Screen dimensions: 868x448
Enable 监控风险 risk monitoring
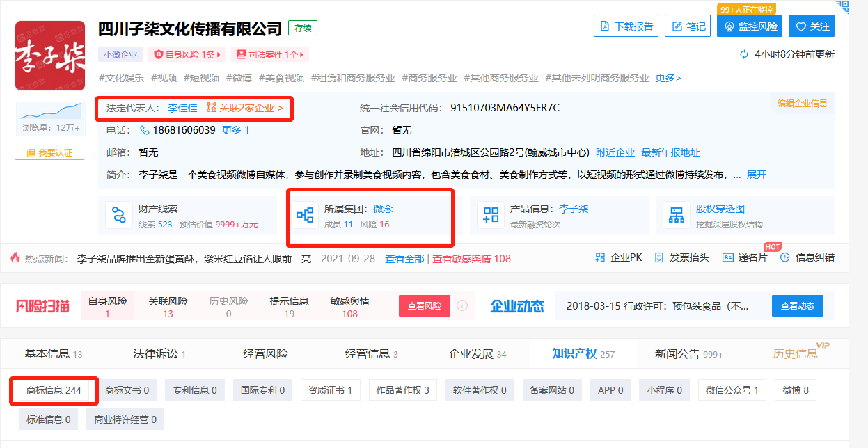point(749,26)
